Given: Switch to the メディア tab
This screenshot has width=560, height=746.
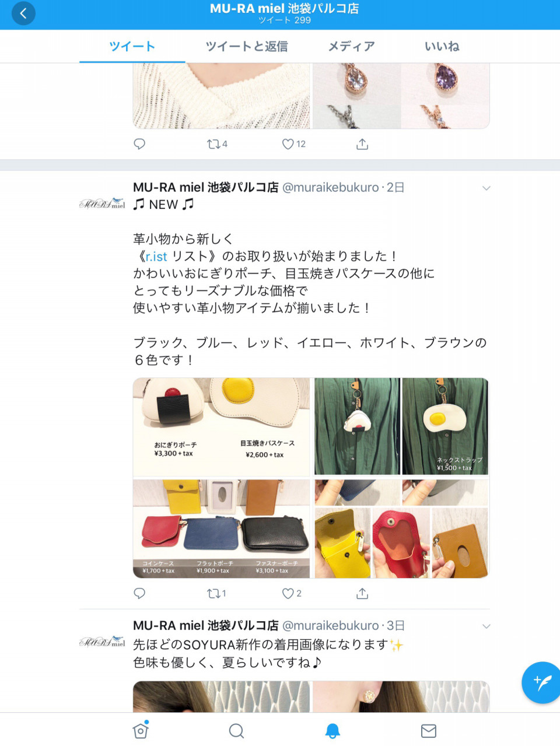Looking at the screenshot, I should tap(351, 46).
